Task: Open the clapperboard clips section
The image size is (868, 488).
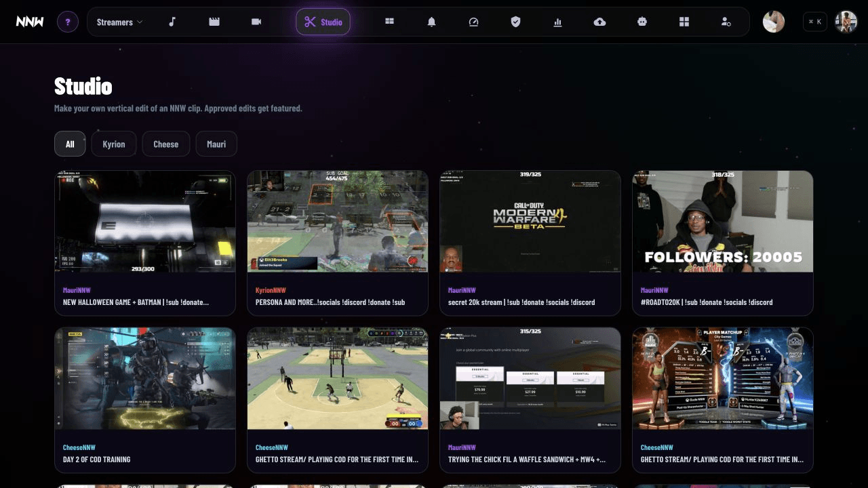Action: [214, 22]
